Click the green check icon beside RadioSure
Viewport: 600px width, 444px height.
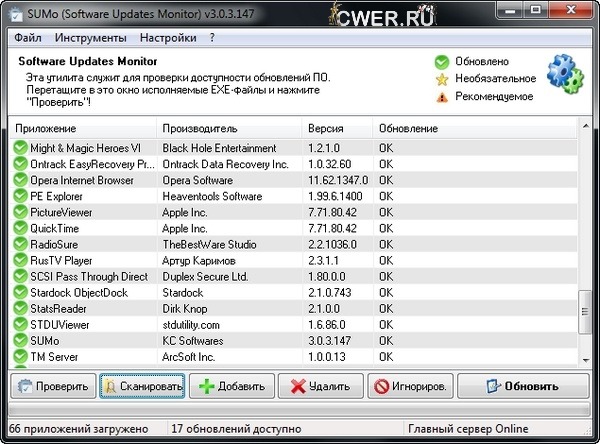(x=20, y=244)
